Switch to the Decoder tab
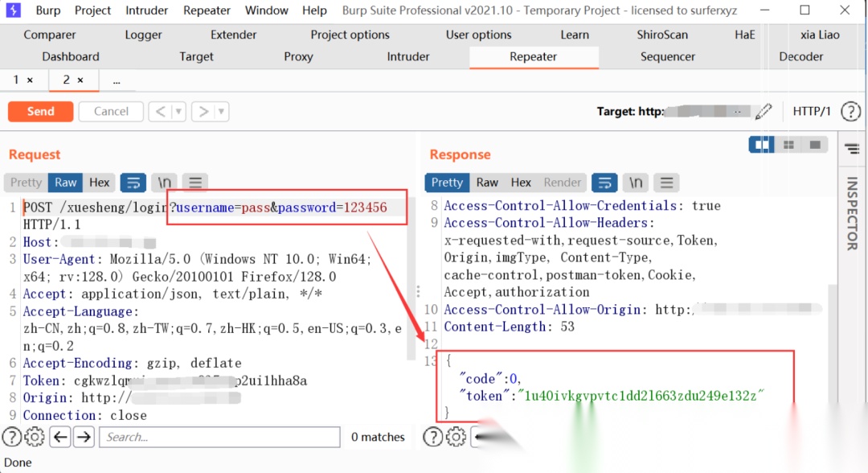The width and height of the screenshot is (868, 473). coord(801,56)
